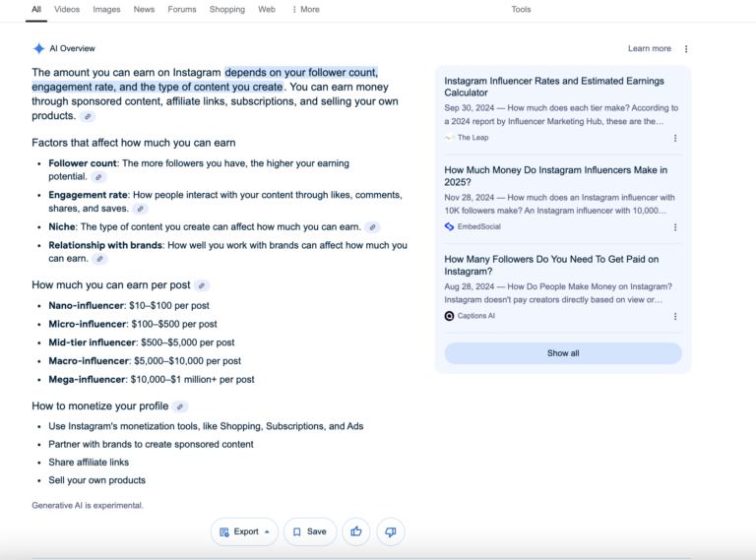Screen dimensions: 756x560
Task: Click the link chip beside 'How much you can earn per post'
Action: point(202,285)
